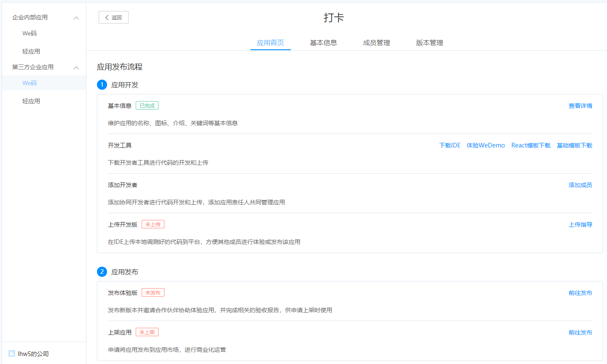This screenshot has height=364, width=607.
Task: Download the 基础模板
Action: pyautogui.click(x=574, y=145)
